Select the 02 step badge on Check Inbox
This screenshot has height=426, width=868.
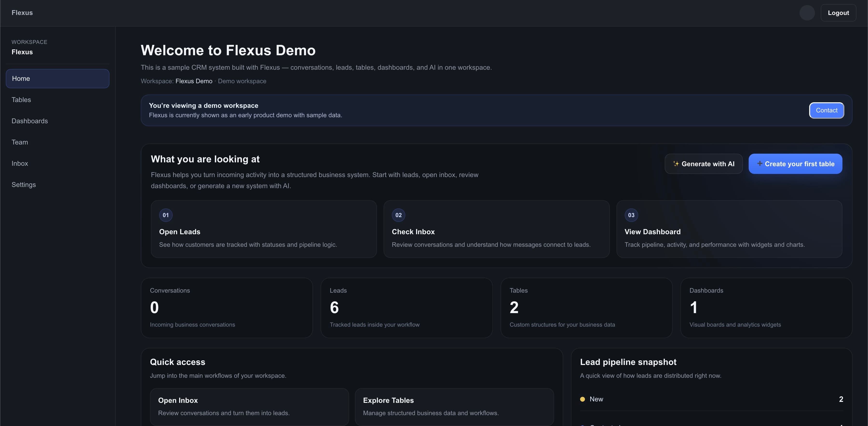(398, 215)
